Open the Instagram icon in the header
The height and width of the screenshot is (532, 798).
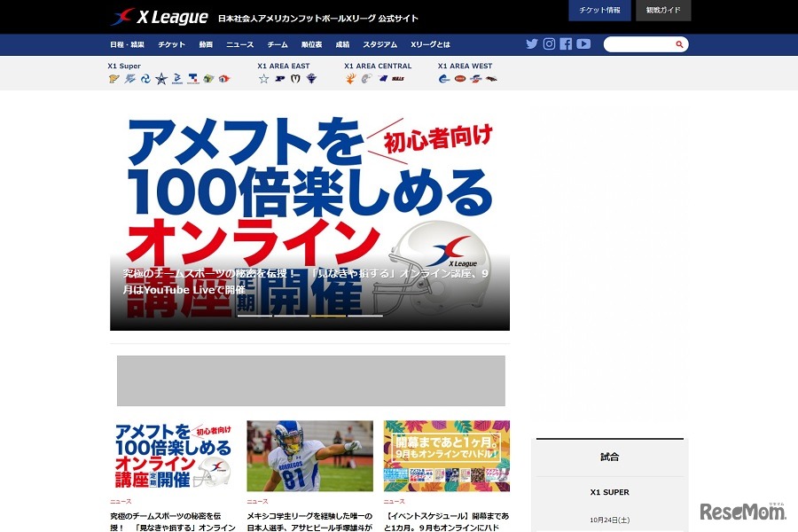(550, 43)
